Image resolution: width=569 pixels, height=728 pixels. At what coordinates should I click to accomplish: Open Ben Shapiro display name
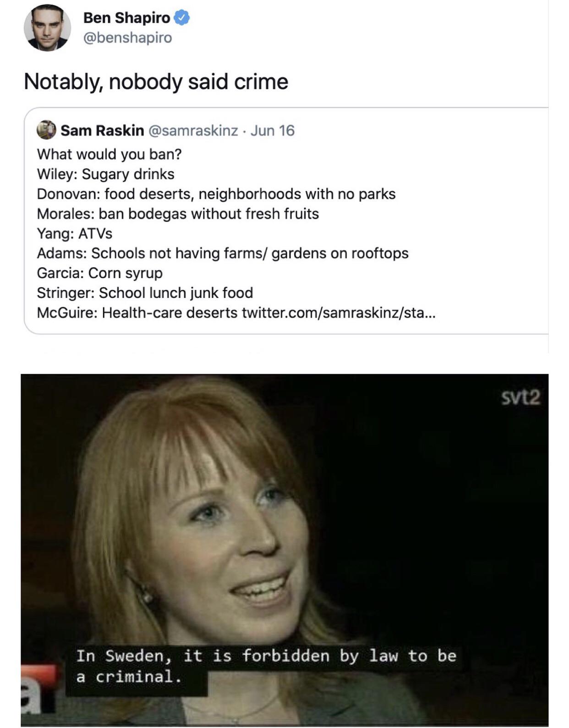[x=127, y=18]
